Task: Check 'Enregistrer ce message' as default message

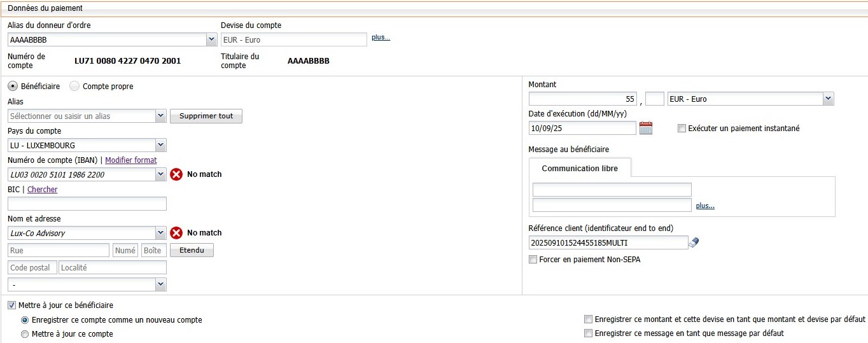Action: click(589, 333)
